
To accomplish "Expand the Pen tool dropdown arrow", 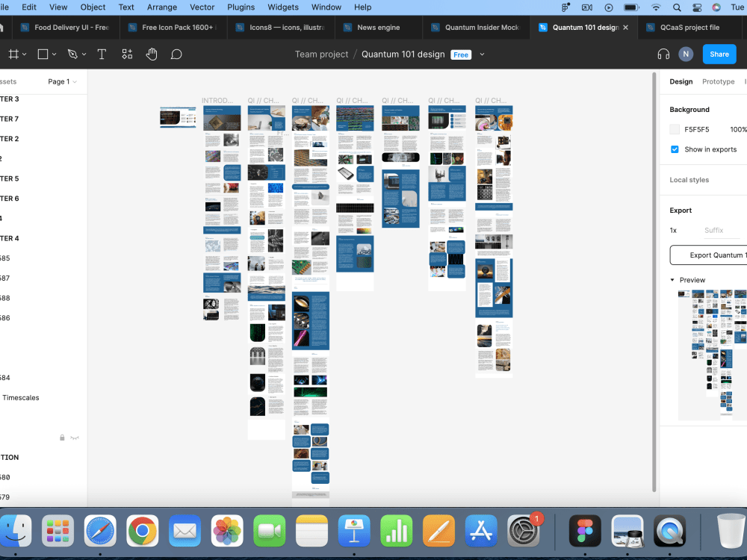I will coord(84,55).
